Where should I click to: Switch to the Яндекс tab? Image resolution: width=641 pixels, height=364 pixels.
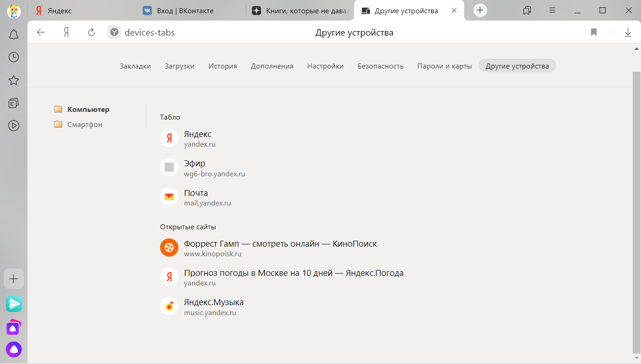point(82,11)
